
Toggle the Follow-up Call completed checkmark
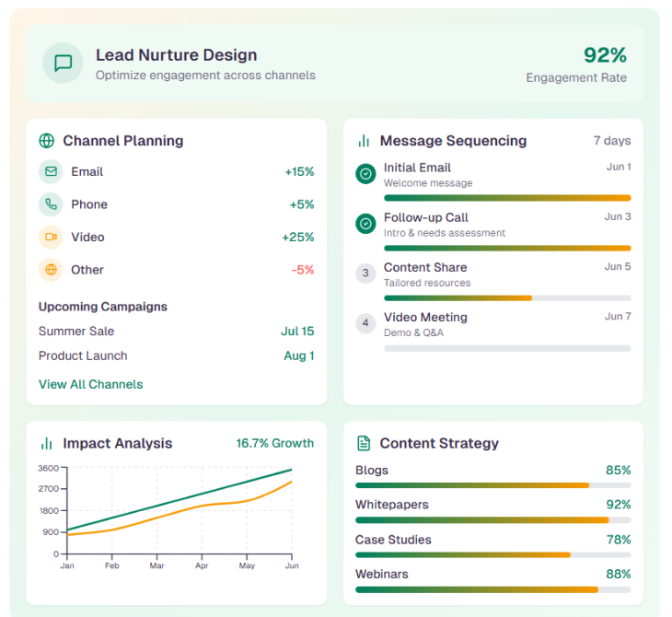[365, 223]
